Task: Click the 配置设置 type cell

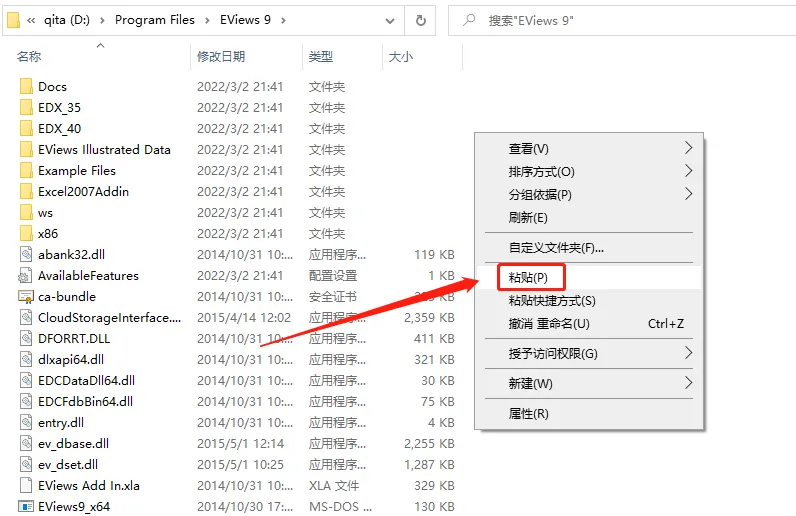Action: click(x=333, y=275)
